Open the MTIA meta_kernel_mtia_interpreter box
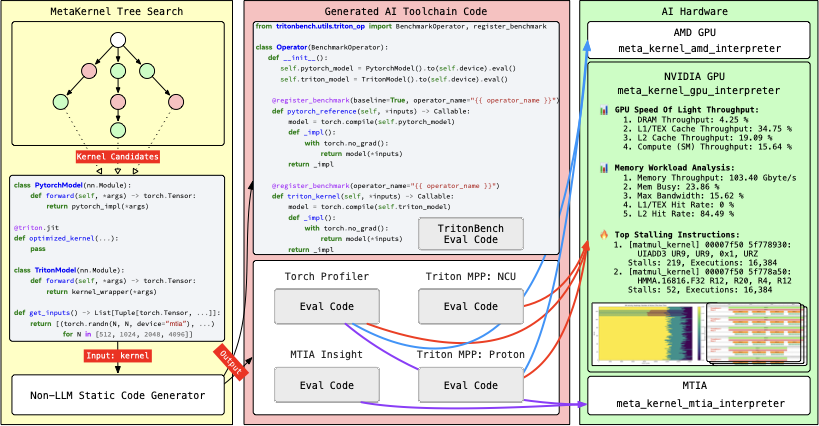 click(x=698, y=395)
